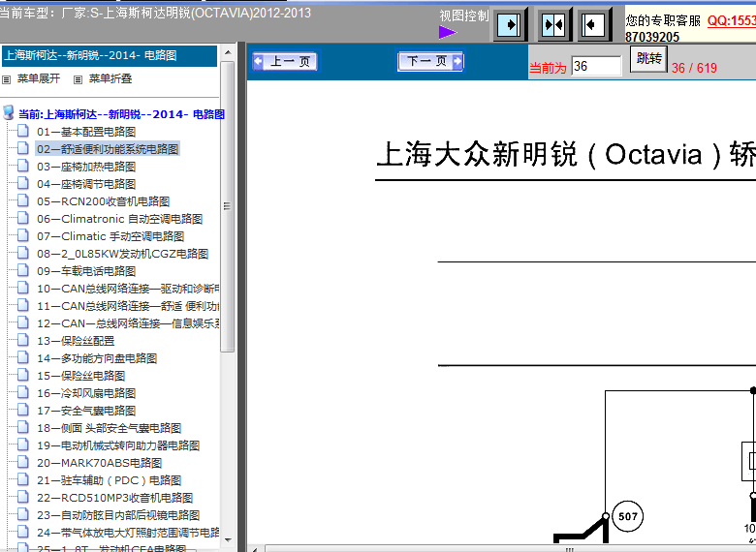
Task: Click the 菜单展开 list icon
Action: [6, 79]
